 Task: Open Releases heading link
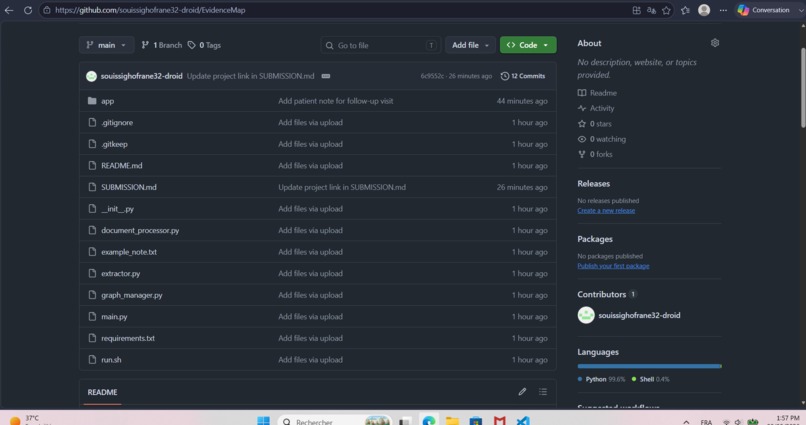pos(594,183)
